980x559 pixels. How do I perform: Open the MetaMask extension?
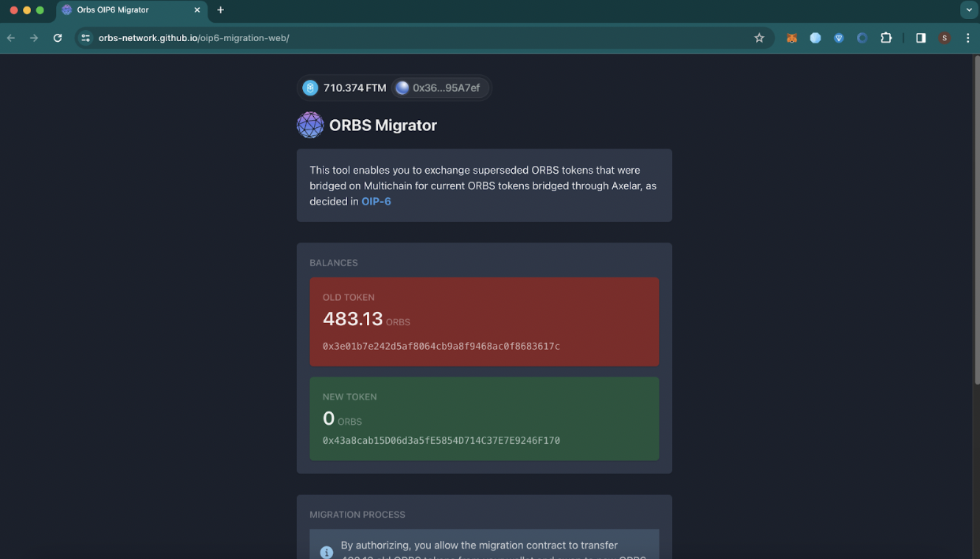(791, 37)
